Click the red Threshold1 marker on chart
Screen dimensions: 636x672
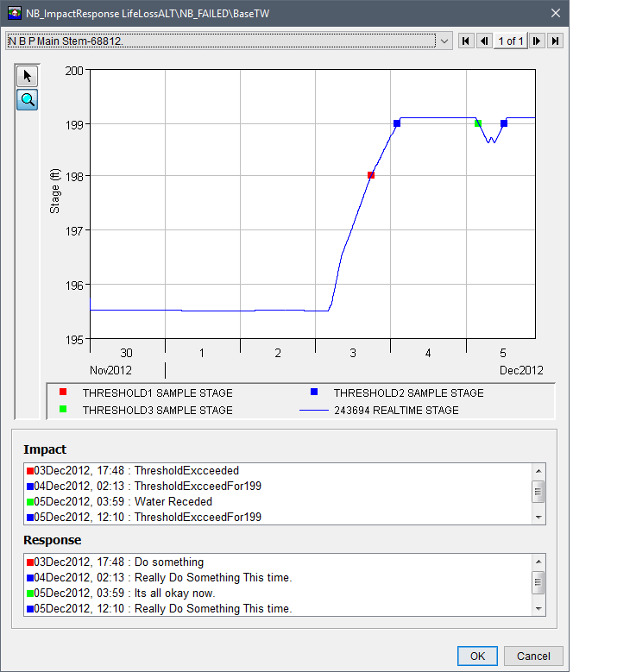[371, 175]
